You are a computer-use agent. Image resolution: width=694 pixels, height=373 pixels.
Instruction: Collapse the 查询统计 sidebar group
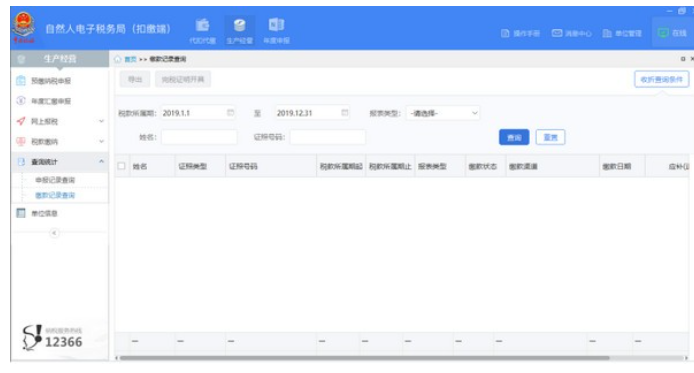pyautogui.click(x=59, y=162)
